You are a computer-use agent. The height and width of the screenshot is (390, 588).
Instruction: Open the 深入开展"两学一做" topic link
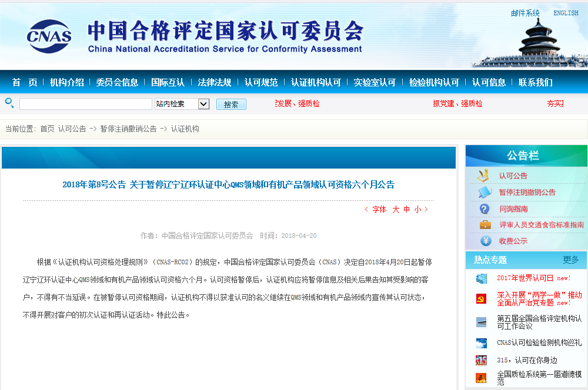pyautogui.click(x=539, y=298)
